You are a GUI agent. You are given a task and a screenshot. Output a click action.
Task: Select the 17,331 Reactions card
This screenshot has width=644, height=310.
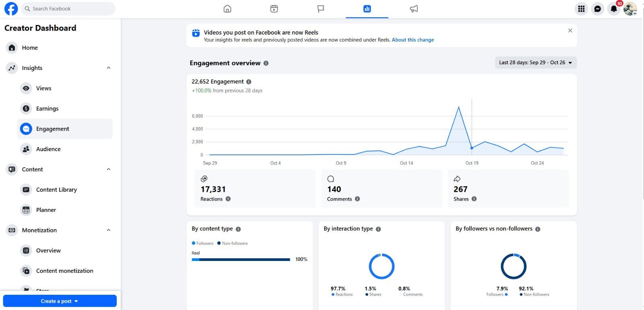(x=255, y=189)
